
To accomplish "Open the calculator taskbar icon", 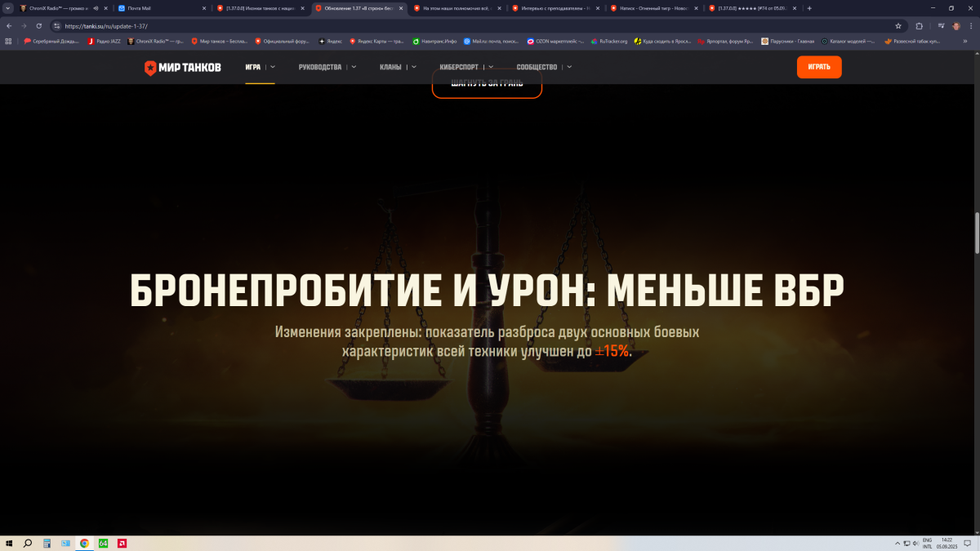I will 47,543.
